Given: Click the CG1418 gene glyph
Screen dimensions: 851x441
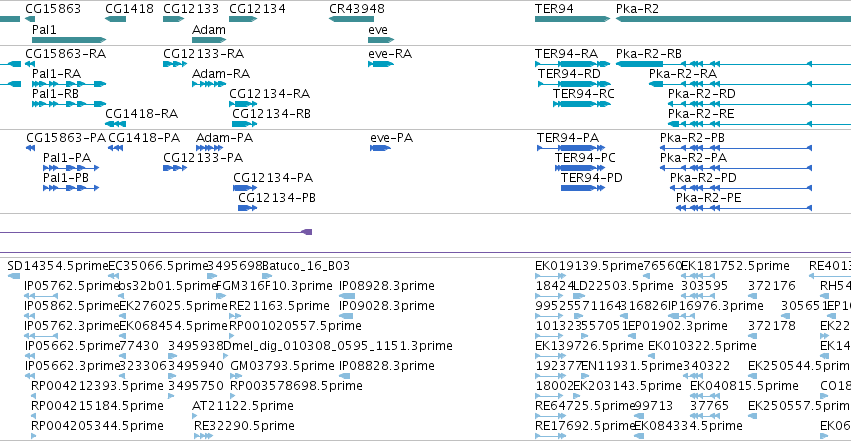Looking at the screenshot, I should click(x=116, y=19).
